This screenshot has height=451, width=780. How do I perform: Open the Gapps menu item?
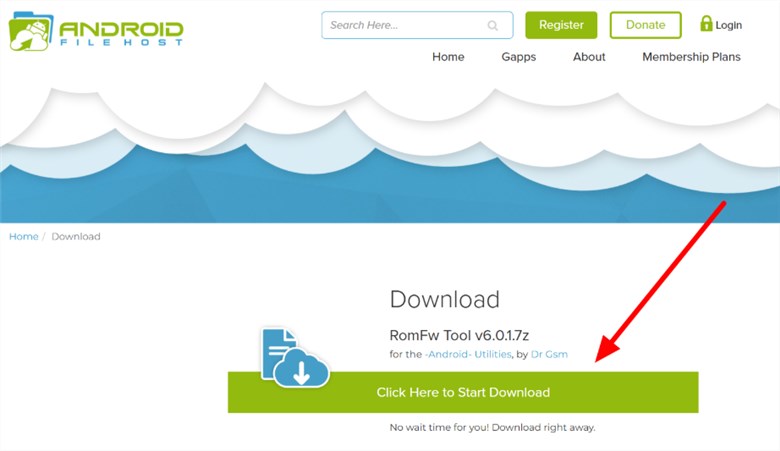point(518,57)
